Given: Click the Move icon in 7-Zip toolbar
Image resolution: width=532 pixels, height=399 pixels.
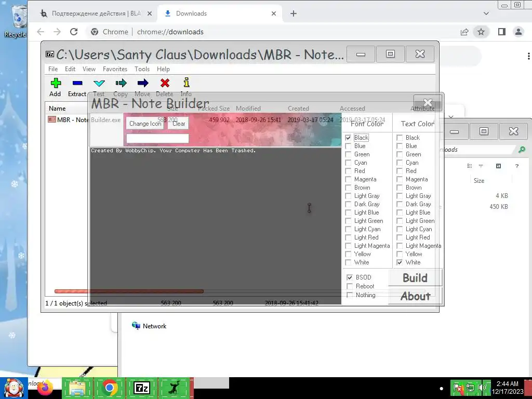Looking at the screenshot, I should click(143, 83).
